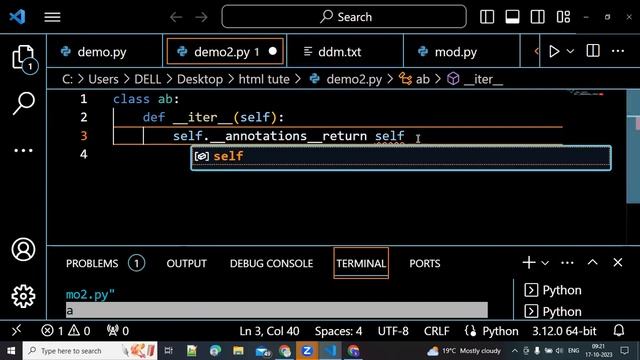Go back with the navigation arrow
The image size is (640, 360).
tap(176, 17)
